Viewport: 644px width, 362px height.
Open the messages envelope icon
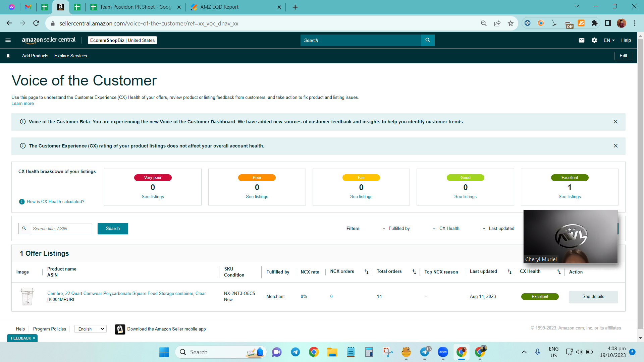pyautogui.click(x=582, y=40)
